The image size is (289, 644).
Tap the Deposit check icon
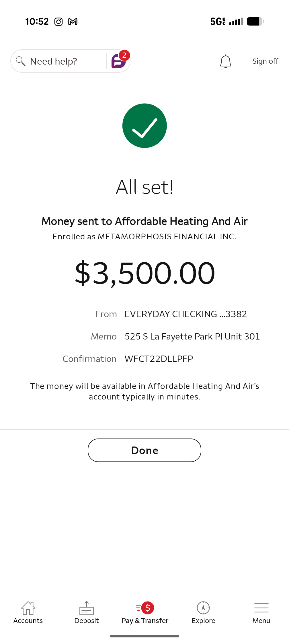pyautogui.click(x=87, y=608)
